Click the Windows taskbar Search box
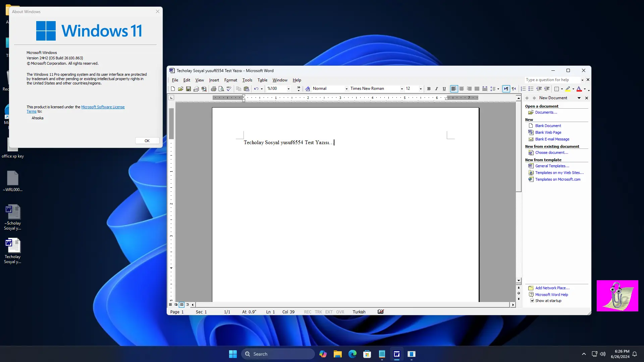 tap(278, 354)
